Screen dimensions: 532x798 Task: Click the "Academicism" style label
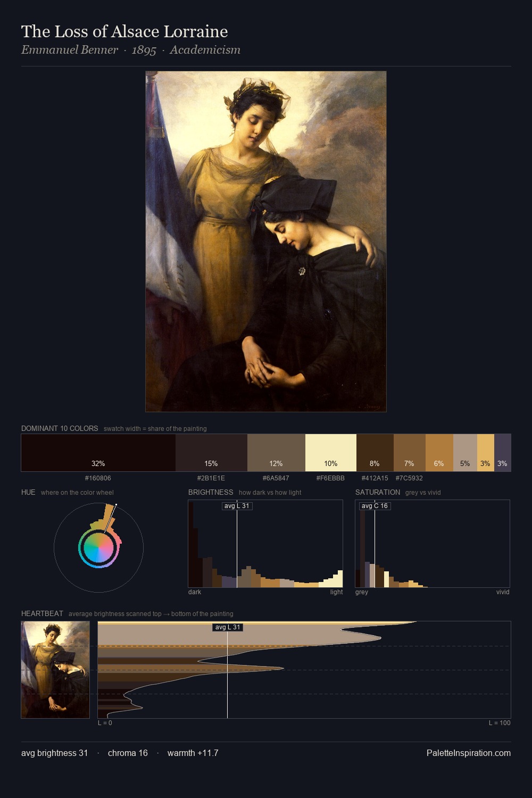[205, 50]
